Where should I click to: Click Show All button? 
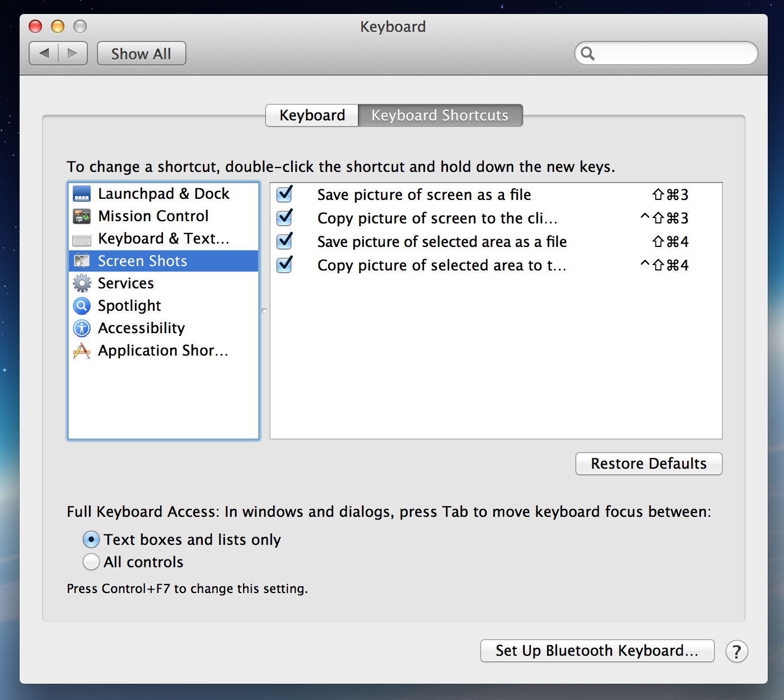(142, 54)
